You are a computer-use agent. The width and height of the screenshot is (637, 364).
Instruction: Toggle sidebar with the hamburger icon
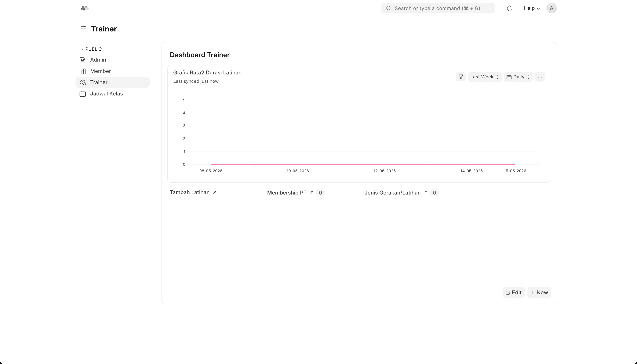[83, 29]
